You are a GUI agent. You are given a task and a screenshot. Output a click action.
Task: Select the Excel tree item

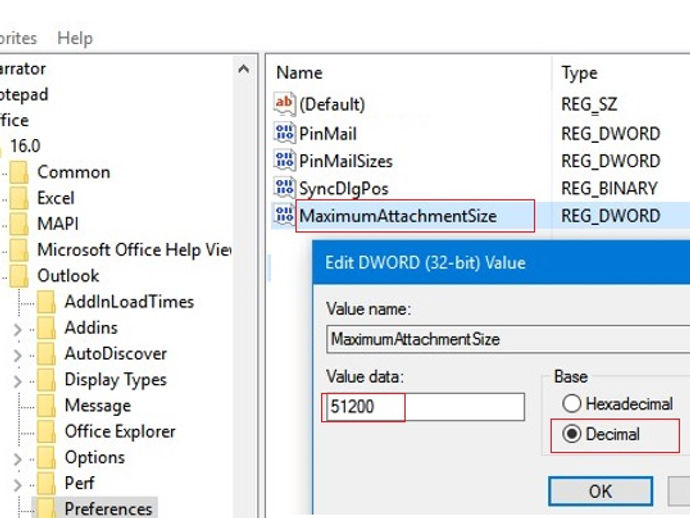[55, 198]
